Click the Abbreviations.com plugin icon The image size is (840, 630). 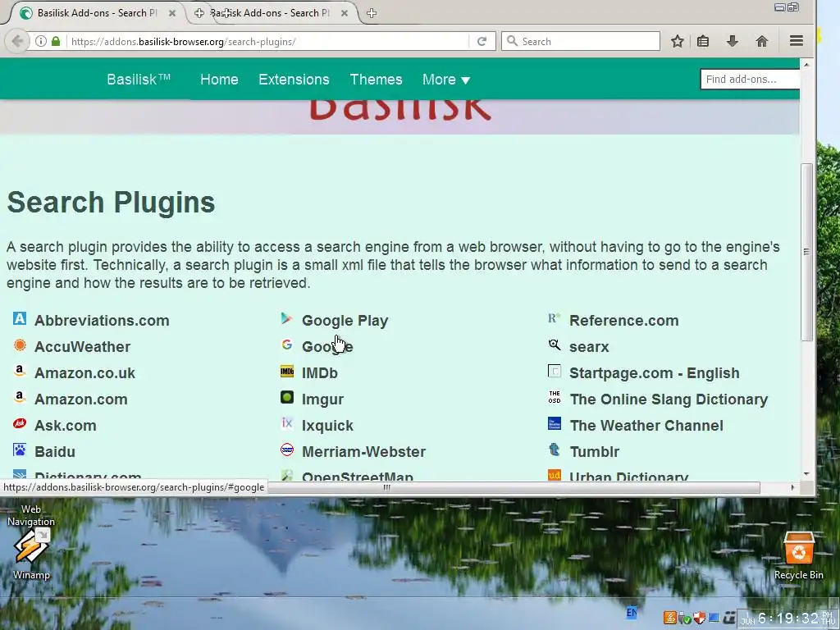[x=20, y=319]
